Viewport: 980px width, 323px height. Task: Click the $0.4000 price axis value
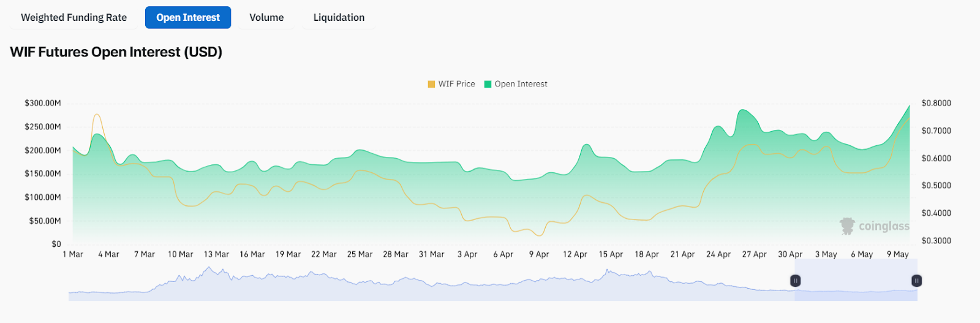pyautogui.click(x=936, y=213)
